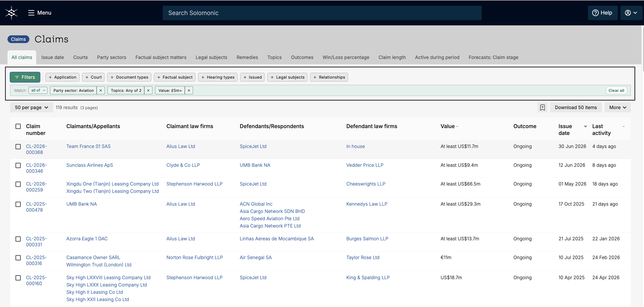The width and height of the screenshot is (644, 307).
Task: Go to the Topics tab
Action: click(x=274, y=57)
